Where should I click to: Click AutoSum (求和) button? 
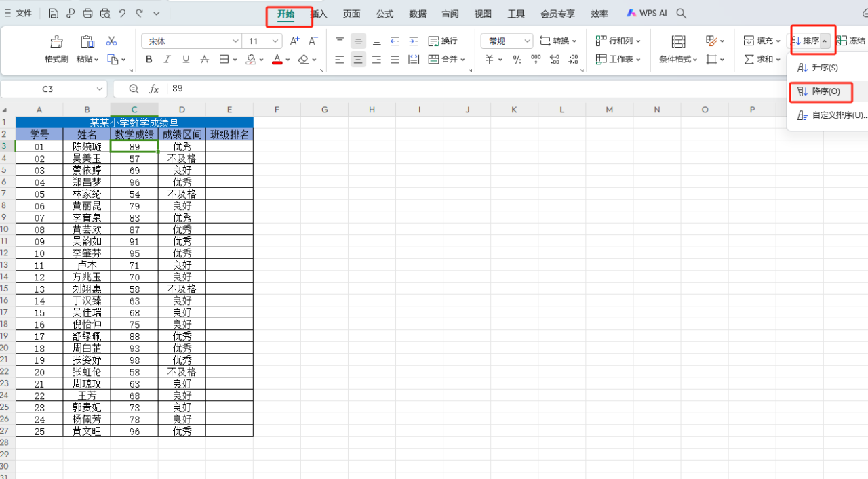[758, 60]
